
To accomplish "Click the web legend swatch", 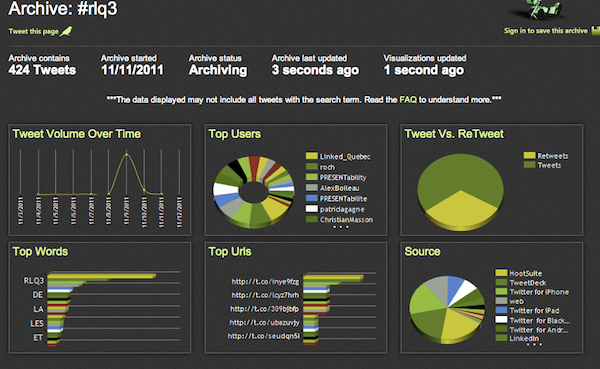I will click(501, 301).
